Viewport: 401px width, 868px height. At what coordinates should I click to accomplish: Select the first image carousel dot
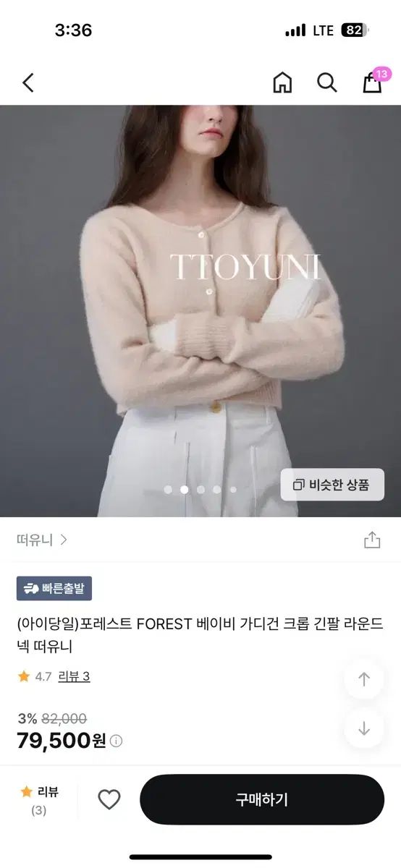coord(168,490)
